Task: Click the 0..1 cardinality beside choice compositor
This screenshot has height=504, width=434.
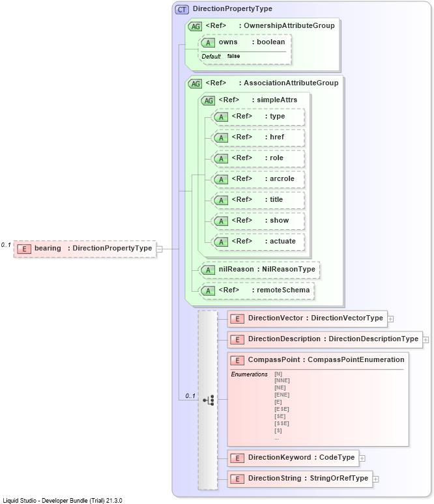Action: 190,396
